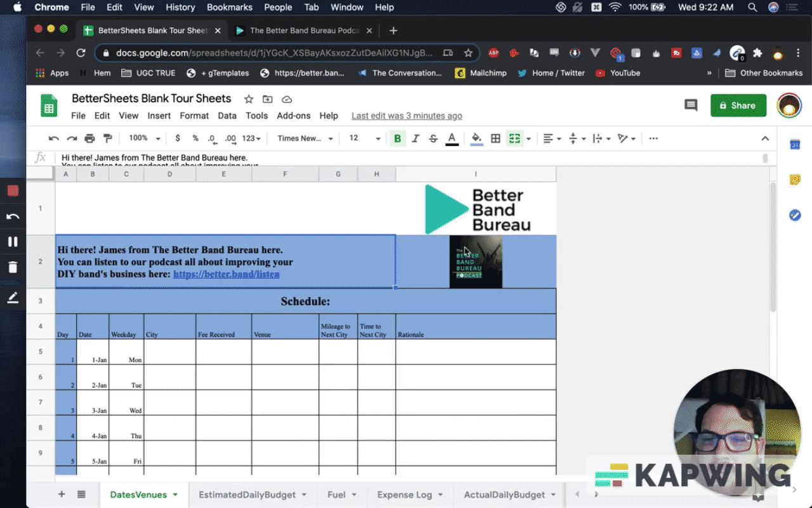Reload the page in Chrome
This screenshot has width=812, height=508.
click(x=81, y=53)
